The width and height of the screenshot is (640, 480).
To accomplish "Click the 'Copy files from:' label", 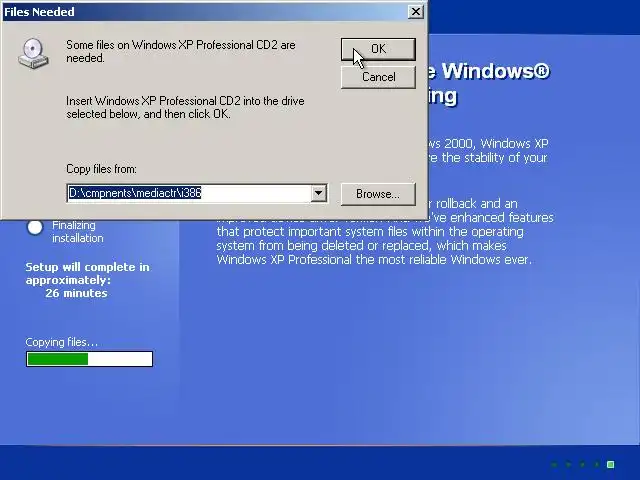I will 101,169.
